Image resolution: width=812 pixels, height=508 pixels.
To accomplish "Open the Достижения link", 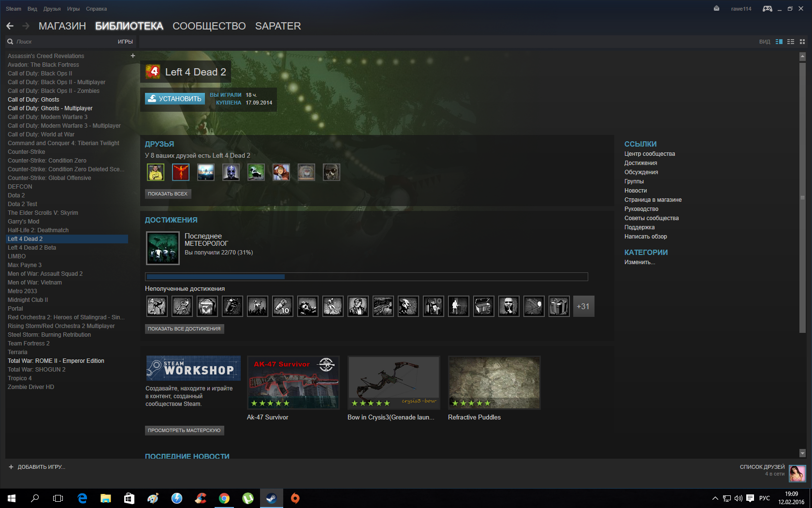I will coord(640,163).
